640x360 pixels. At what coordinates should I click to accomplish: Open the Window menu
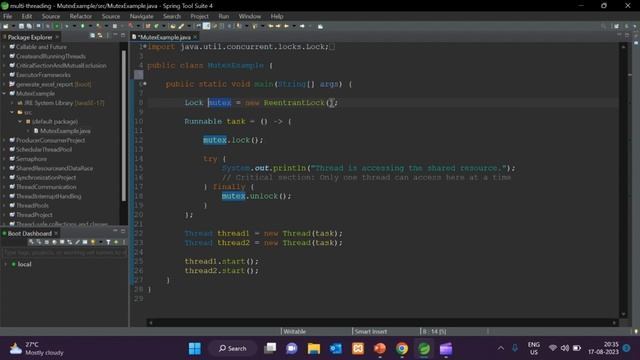pos(249,16)
